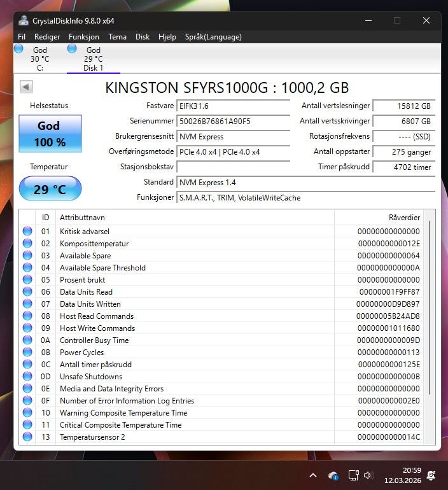Click the CrystalDiskInfo title bar app icon
The width and height of the screenshot is (448, 490).
coord(24,20)
